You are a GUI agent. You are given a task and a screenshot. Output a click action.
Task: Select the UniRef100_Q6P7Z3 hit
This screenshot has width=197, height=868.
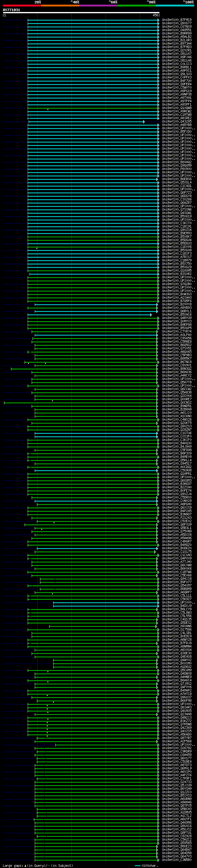[177, 192]
